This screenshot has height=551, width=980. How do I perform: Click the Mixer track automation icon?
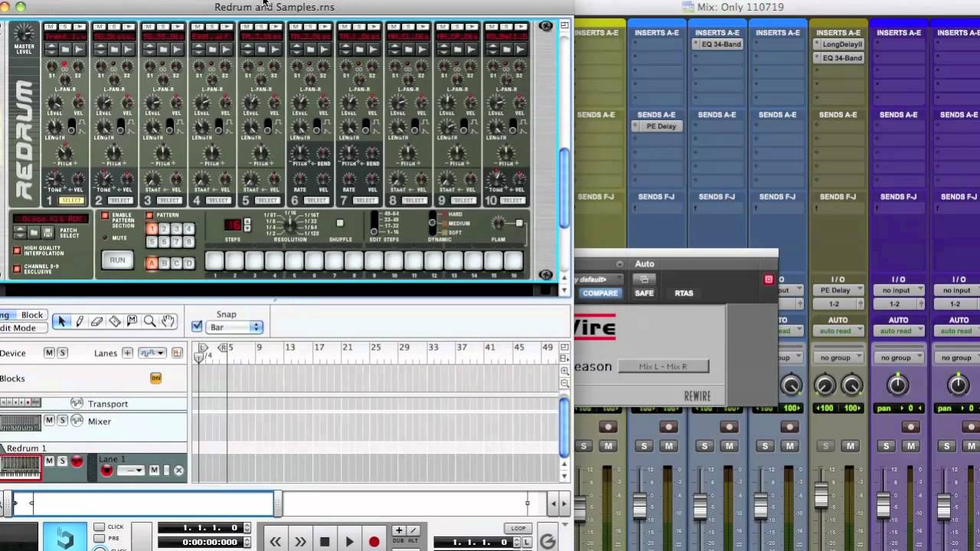pyautogui.click(x=77, y=421)
